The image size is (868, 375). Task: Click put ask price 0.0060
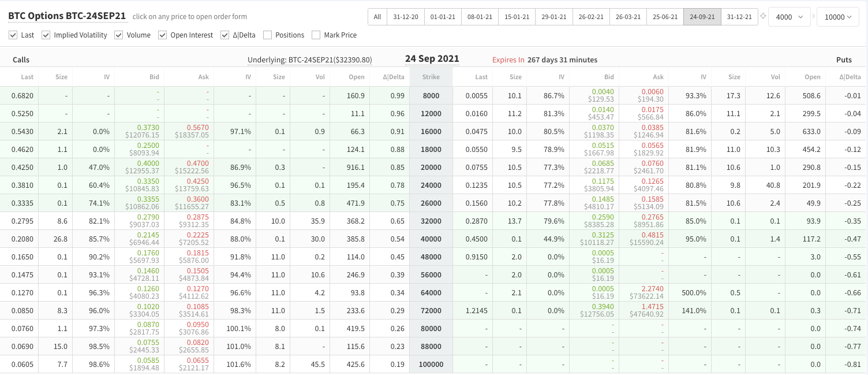pos(653,92)
